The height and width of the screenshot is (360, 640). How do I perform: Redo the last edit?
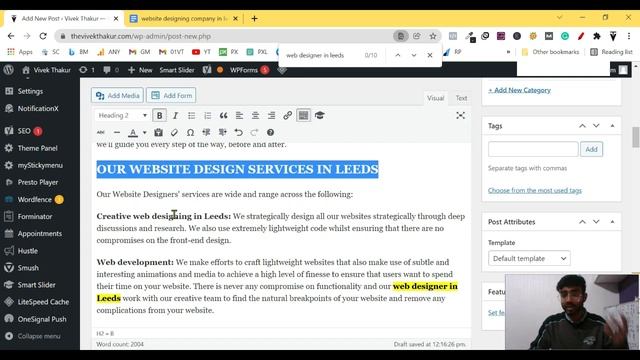[254, 132]
